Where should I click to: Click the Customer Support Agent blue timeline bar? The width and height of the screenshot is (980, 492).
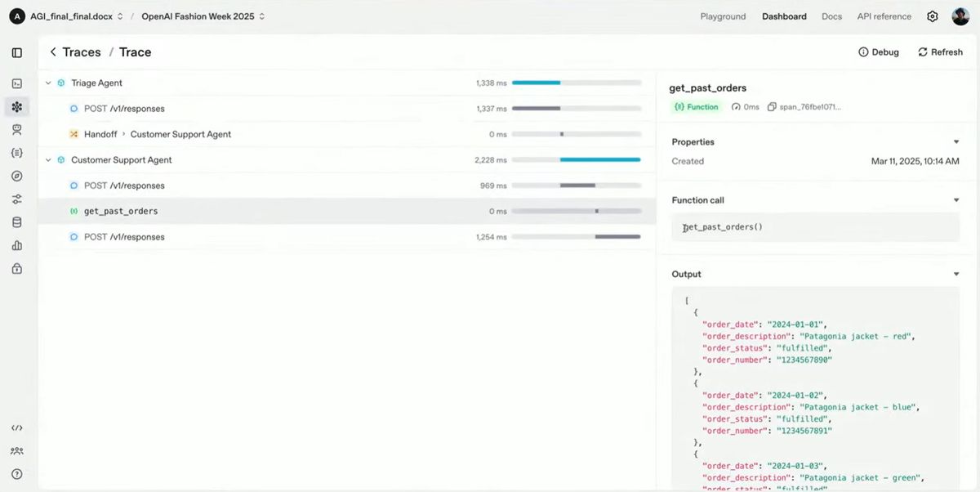point(600,159)
